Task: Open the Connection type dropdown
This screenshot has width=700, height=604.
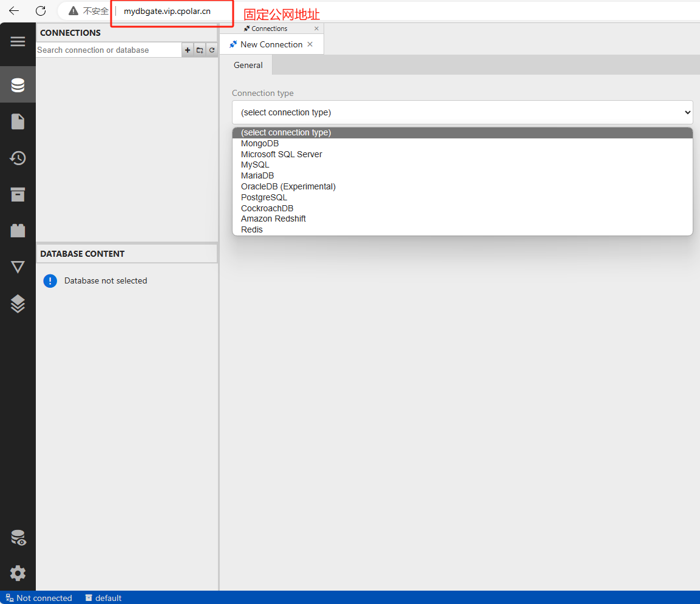Action: [x=462, y=112]
